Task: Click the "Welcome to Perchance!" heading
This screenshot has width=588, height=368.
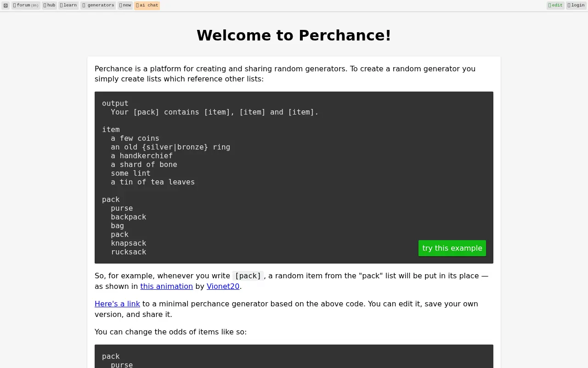Action: 294,35
